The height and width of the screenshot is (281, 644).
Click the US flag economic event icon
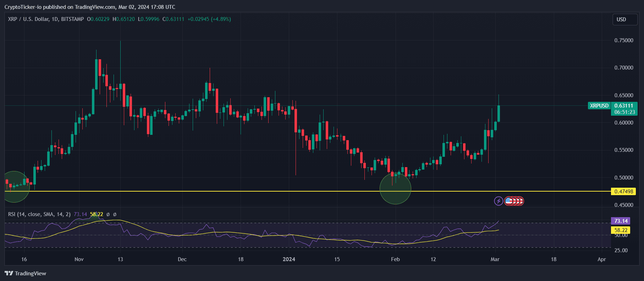click(x=509, y=201)
